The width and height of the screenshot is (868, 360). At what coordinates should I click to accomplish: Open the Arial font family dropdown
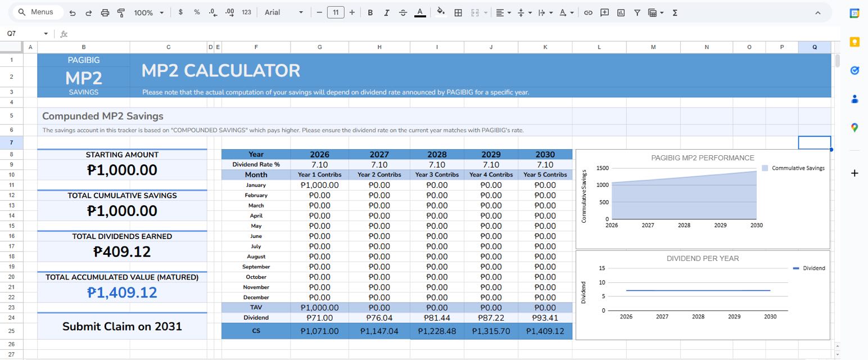pos(284,12)
